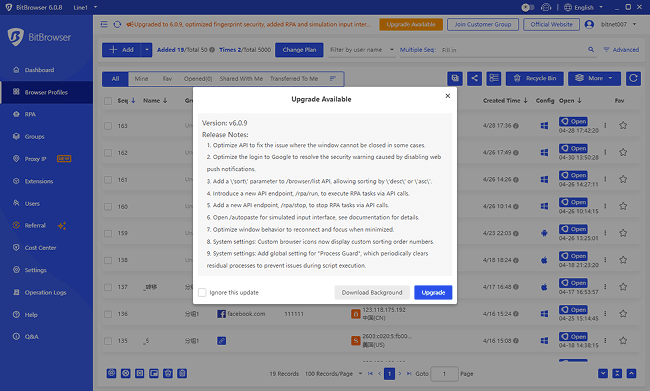This screenshot has width=650, height=391.
Task: Click the tab sort lines icon
Action: click(332, 79)
